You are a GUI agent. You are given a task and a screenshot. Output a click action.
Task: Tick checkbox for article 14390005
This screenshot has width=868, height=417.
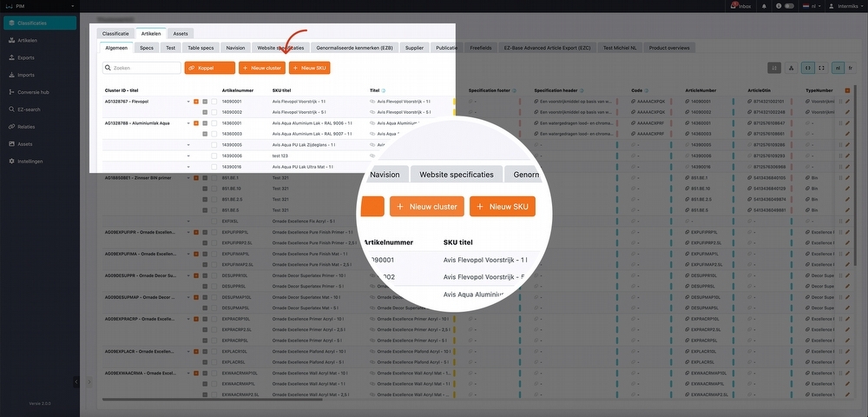click(x=214, y=144)
